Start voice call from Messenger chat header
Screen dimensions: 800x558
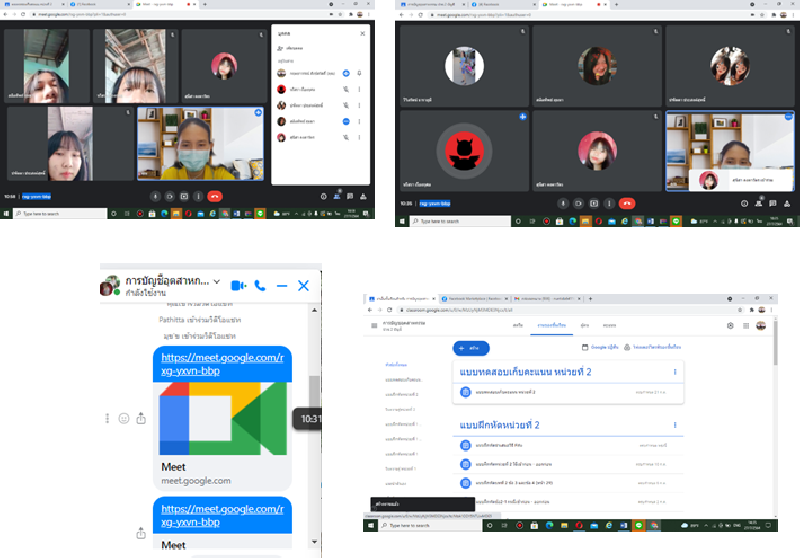pos(260,285)
